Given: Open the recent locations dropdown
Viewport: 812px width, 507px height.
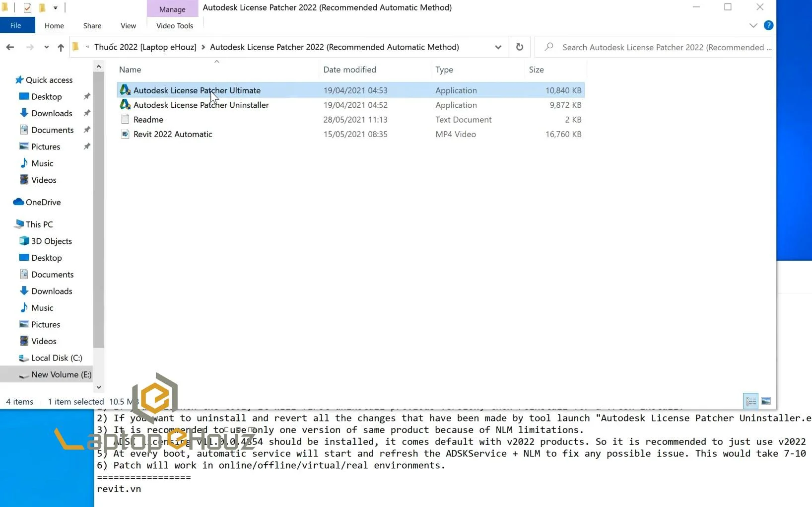Looking at the screenshot, I should pos(46,47).
